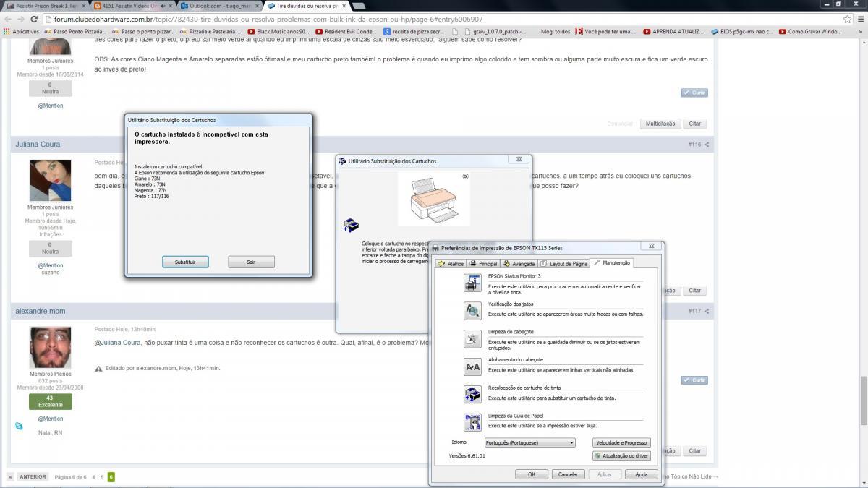Click the @Mention link under alexandre.mbm
This screenshot has height=488, width=868.
tap(51, 419)
